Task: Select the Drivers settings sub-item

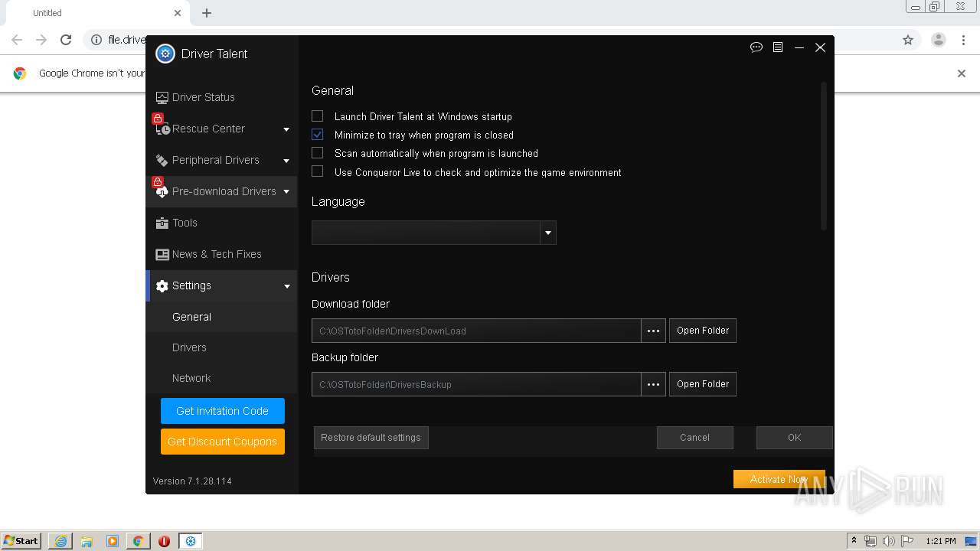Action: pos(221,347)
